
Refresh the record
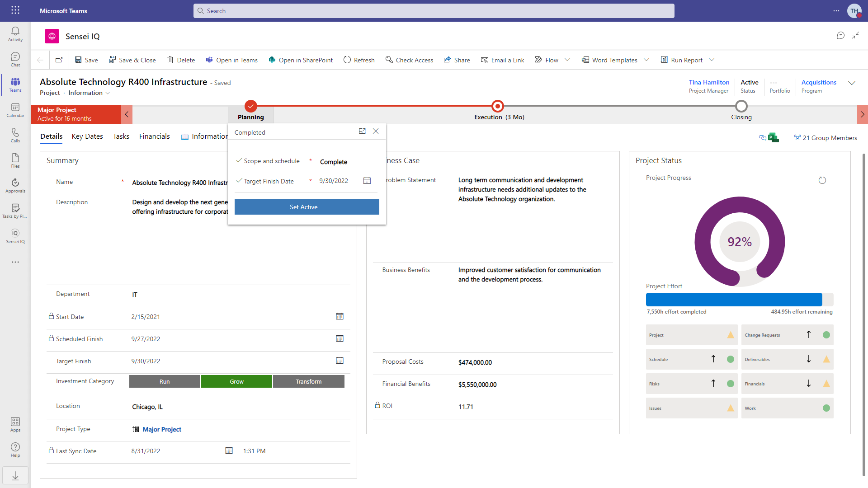point(359,60)
